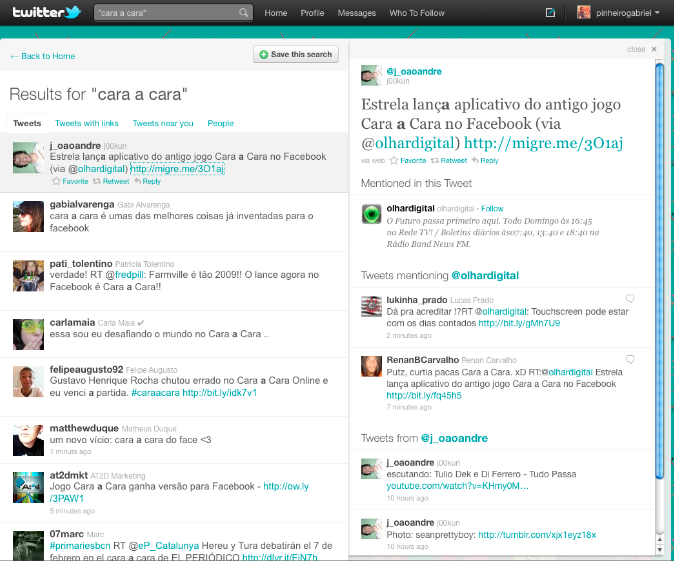Screen dimensions: 674x561
Task: Switch to Tweets with links tab
Action: pos(86,123)
